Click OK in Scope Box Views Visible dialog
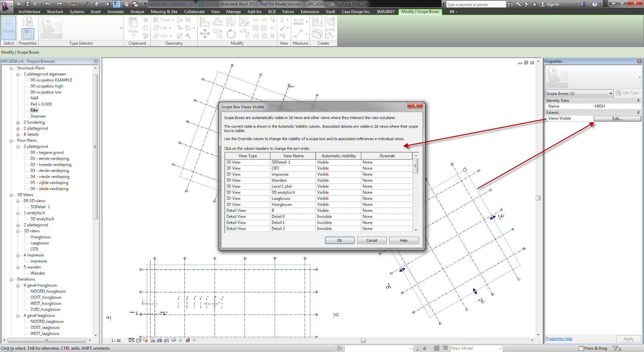The height and width of the screenshot is (352, 644). tap(340, 241)
